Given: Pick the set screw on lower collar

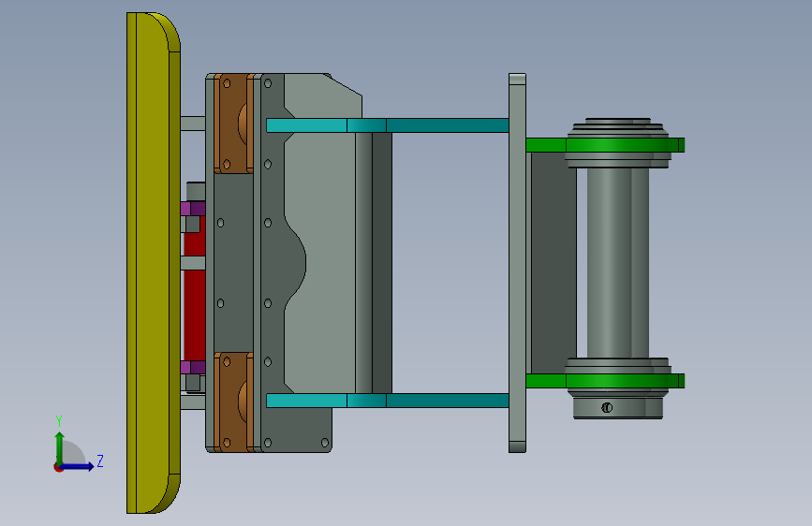Looking at the screenshot, I should point(607,408).
